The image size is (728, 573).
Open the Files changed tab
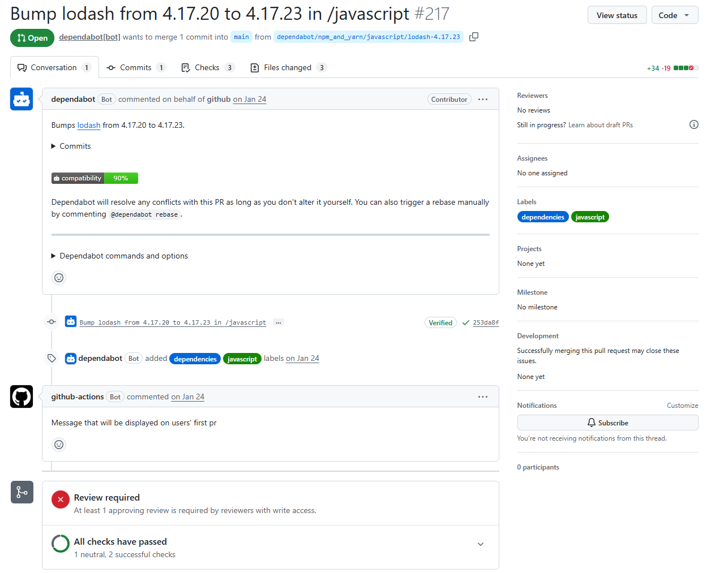click(288, 67)
